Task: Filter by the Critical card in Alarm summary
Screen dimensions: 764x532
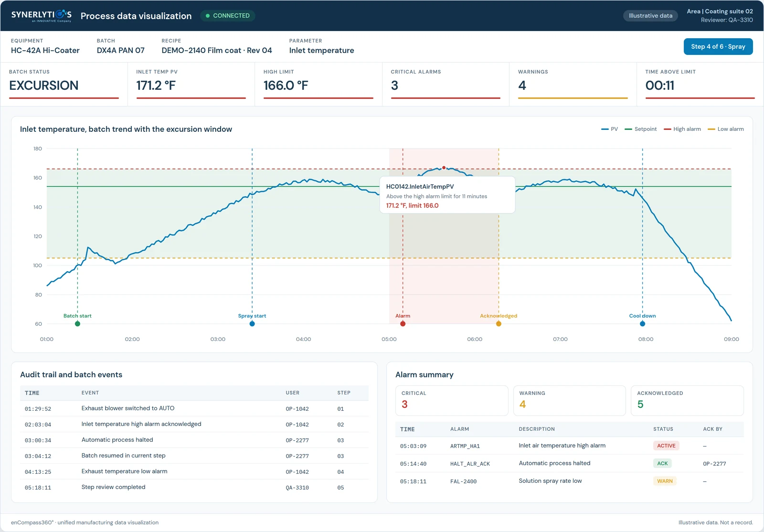Action: 452,401
